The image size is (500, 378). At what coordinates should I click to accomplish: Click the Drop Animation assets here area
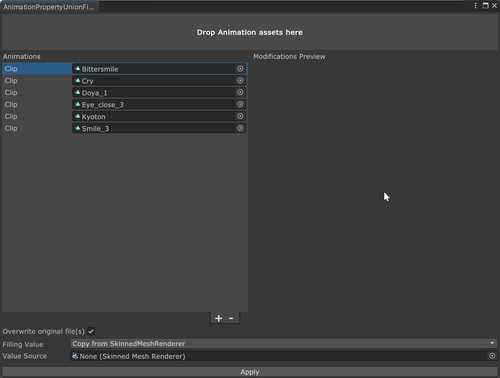pyautogui.click(x=250, y=32)
